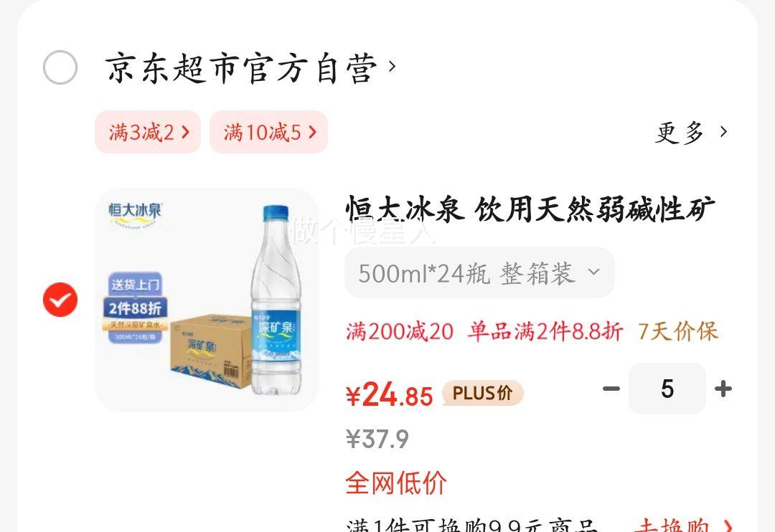Image resolution: width=775 pixels, height=532 pixels.
Task: Open the 恒大冰泉 product image
Action: (207, 300)
